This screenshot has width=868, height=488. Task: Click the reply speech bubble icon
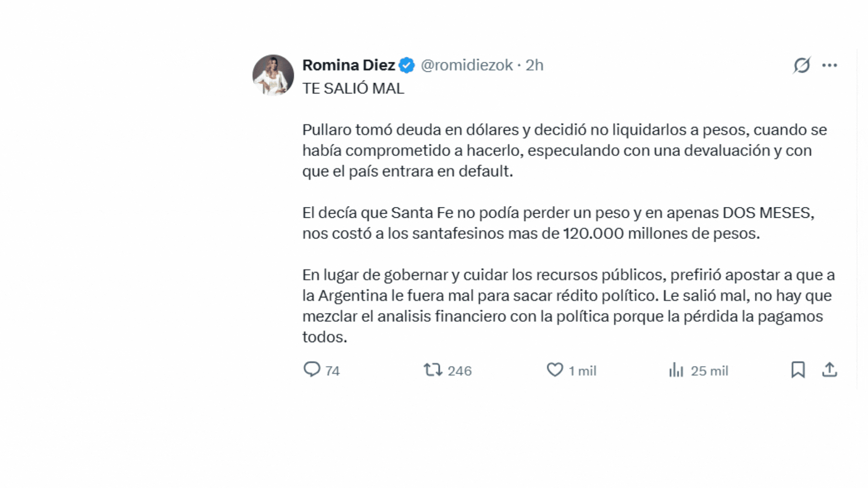pyautogui.click(x=311, y=370)
